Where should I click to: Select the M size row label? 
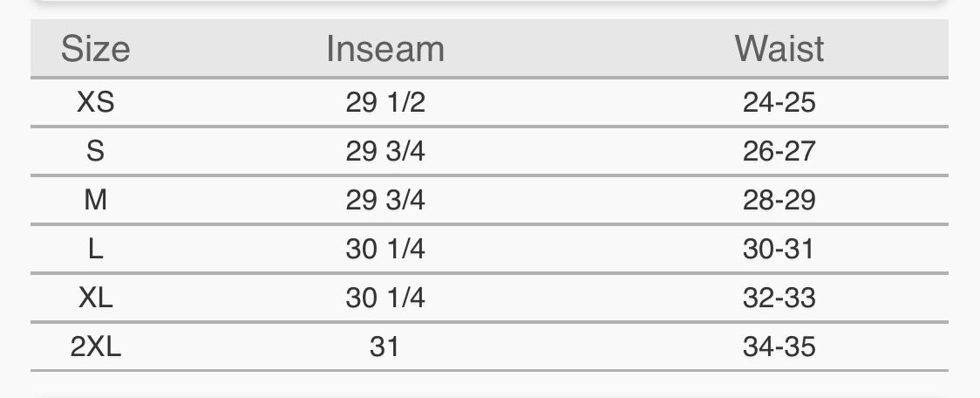pos(95,201)
